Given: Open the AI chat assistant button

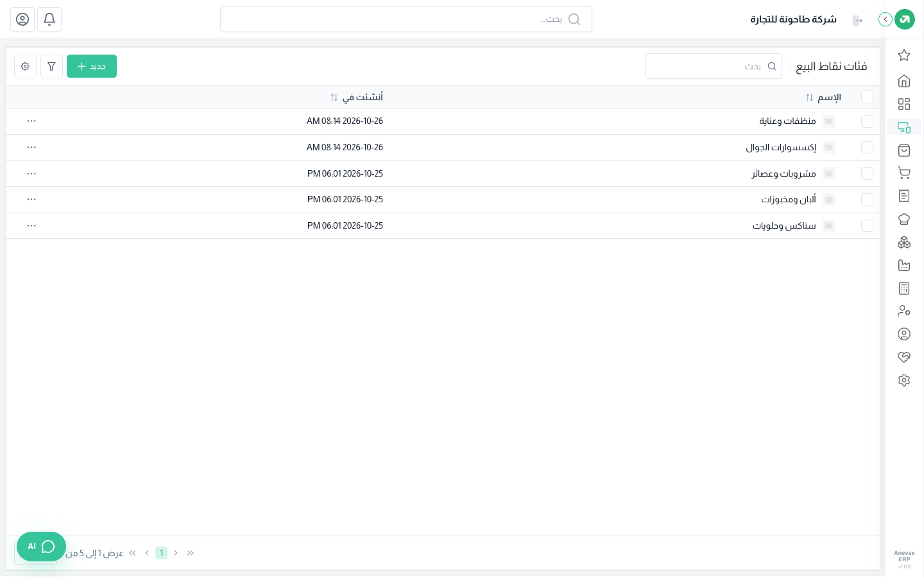Looking at the screenshot, I should click(x=41, y=547).
